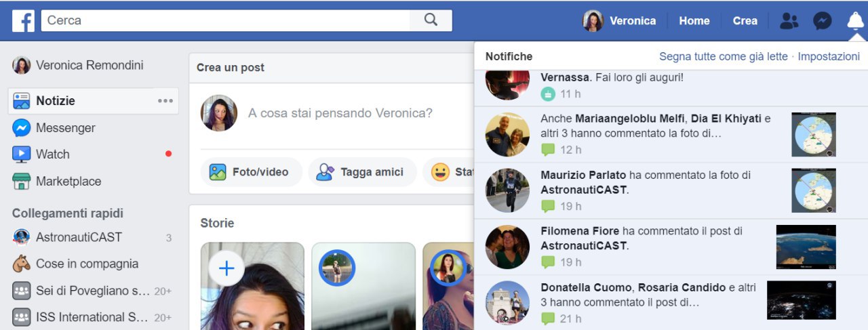
Task: Click 'Segna tutte come già lette' link
Action: click(724, 57)
